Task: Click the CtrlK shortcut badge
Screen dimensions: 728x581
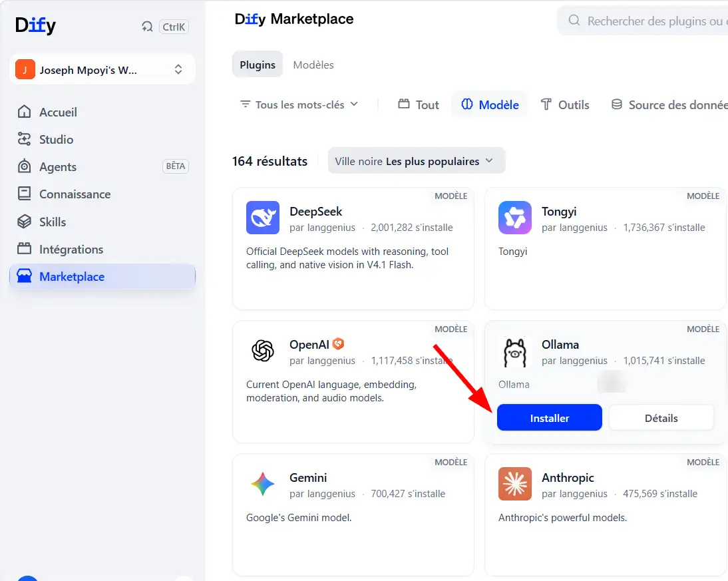Action: coord(174,27)
